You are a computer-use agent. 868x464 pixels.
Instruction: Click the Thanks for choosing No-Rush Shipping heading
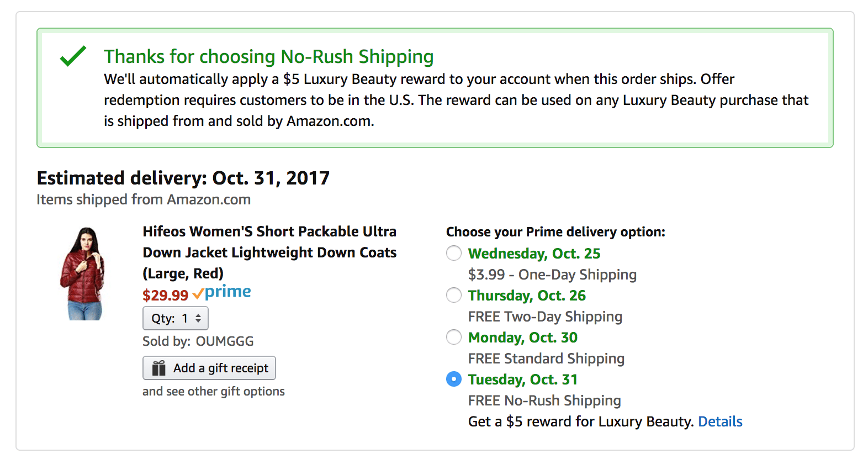tap(269, 56)
